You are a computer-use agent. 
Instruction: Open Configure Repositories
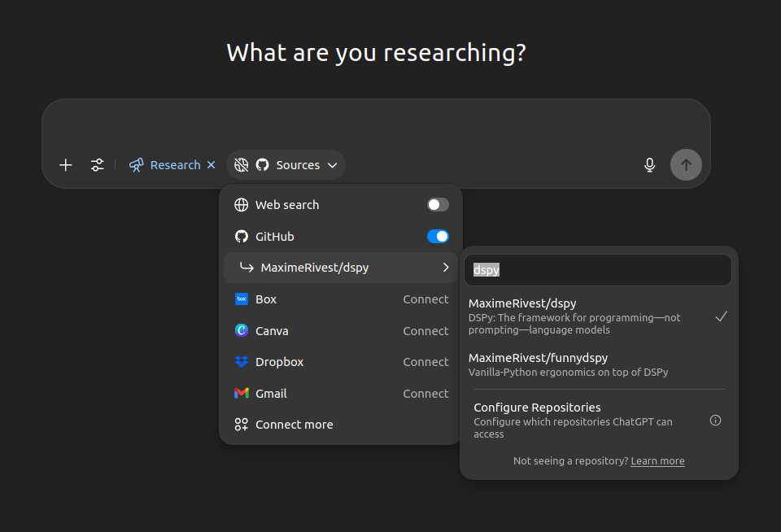coord(598,420)
